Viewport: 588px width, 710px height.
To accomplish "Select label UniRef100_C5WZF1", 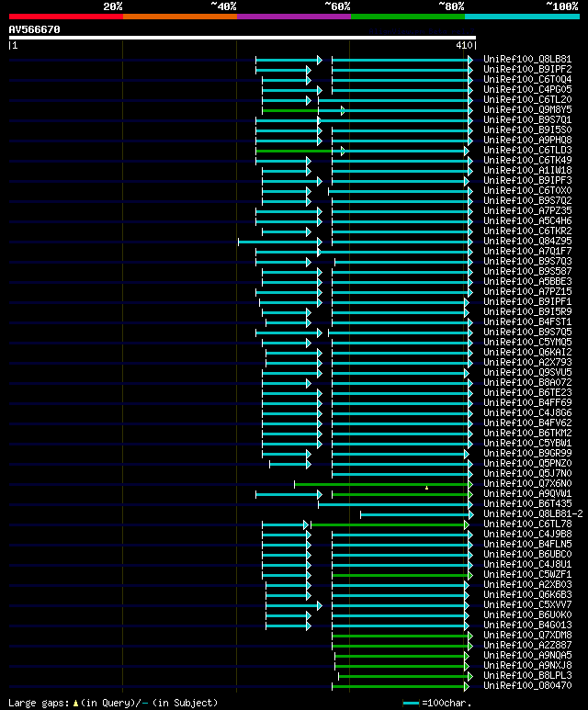I will tap(527, 574).
